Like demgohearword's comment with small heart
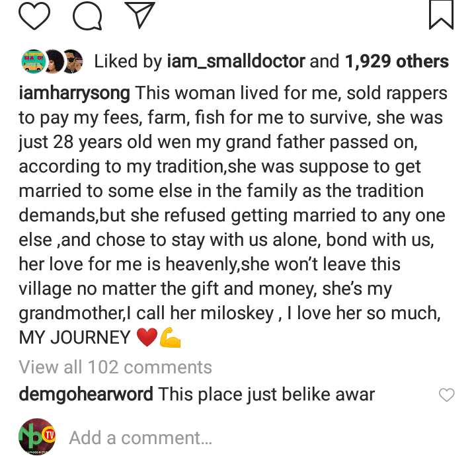 [447, 395]
